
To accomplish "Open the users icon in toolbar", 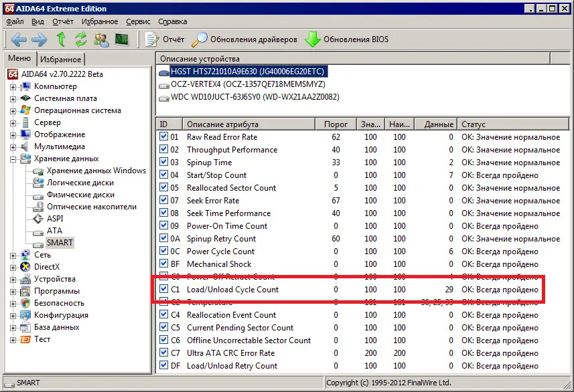I will click(x=101, y=39).
